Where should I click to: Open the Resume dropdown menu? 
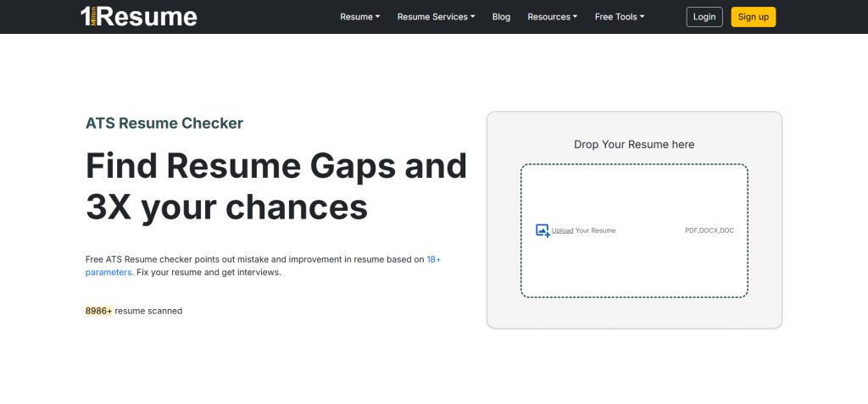(x=359, y=17)
